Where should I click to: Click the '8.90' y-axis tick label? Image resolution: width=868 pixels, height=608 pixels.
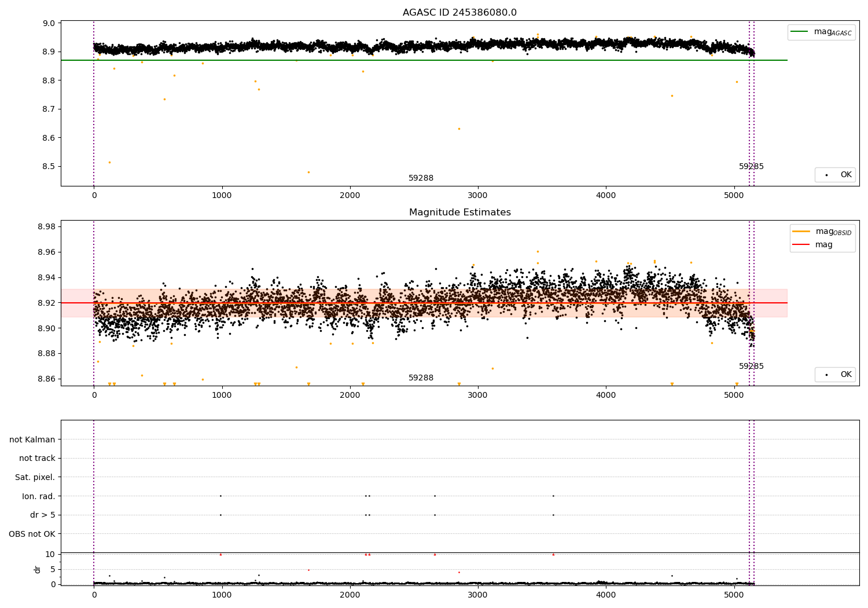(x=46, y=328)
